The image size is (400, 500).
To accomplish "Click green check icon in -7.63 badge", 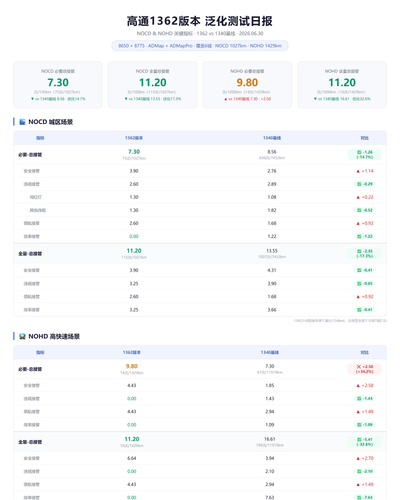I will pyautogui.click(x=359, y=498).
